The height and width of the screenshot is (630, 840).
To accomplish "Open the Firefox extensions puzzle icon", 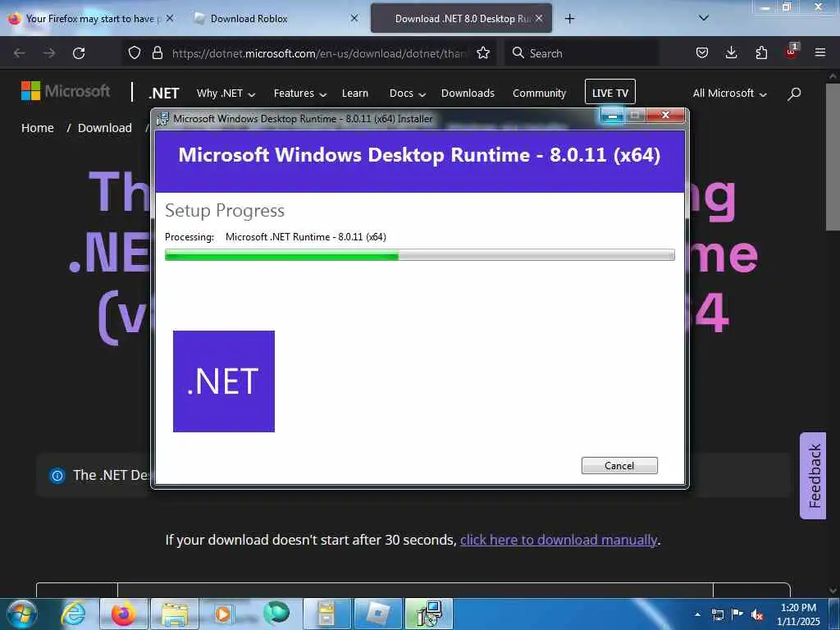I will (x=761, y=52).
